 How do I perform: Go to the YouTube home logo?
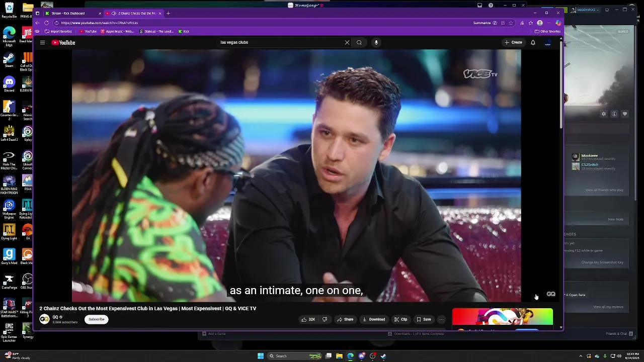63,43
